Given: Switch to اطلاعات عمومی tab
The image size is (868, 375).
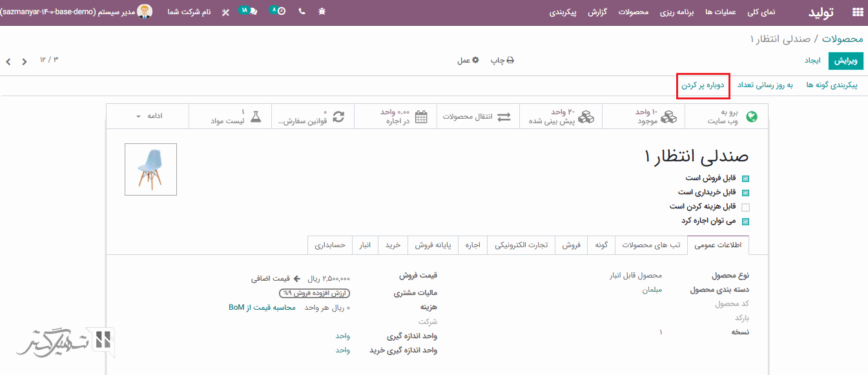Looking at the screenshot, I should point(718,245).
